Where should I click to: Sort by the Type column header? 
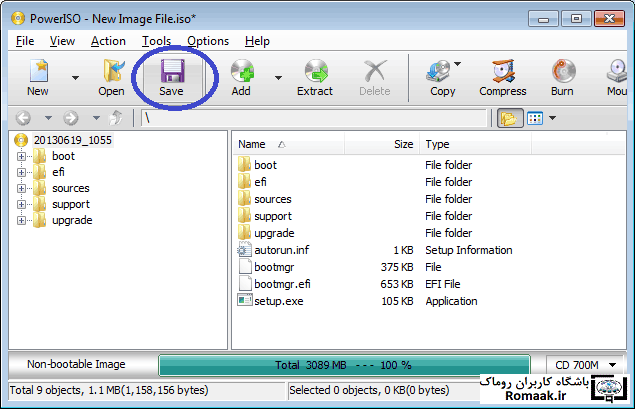(475, 144)
